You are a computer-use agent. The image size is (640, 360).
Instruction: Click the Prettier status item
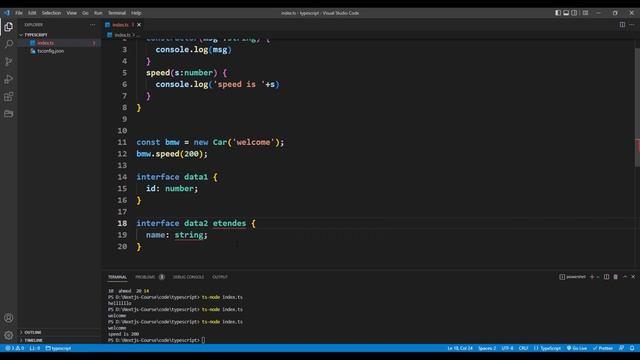[x=603, y=348]
